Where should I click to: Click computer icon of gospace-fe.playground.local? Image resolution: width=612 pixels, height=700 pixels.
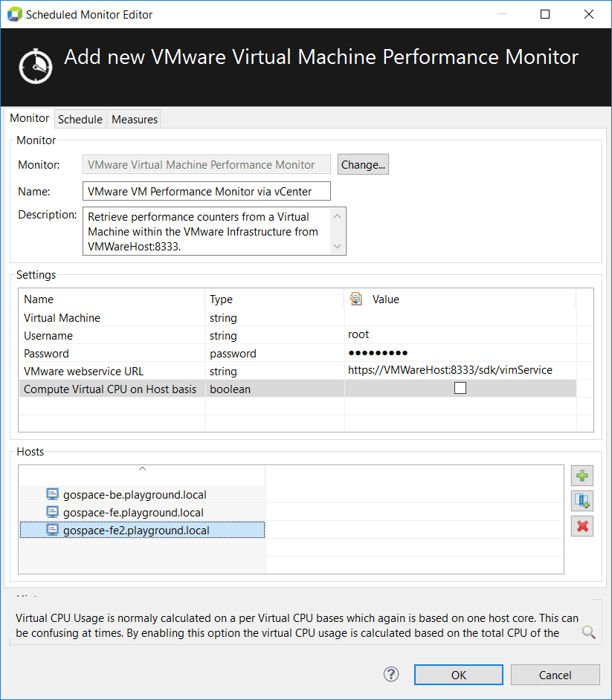click(52, 512)
